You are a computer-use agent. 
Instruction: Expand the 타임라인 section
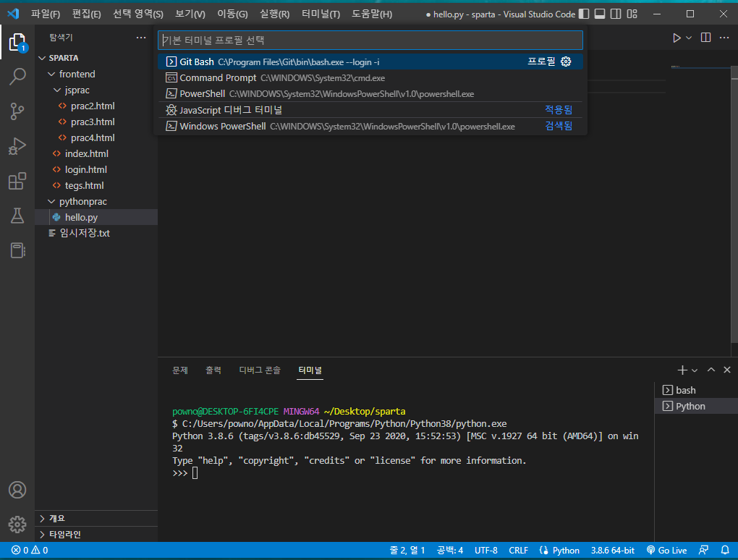pyautogui.click(x=96, y=534)
